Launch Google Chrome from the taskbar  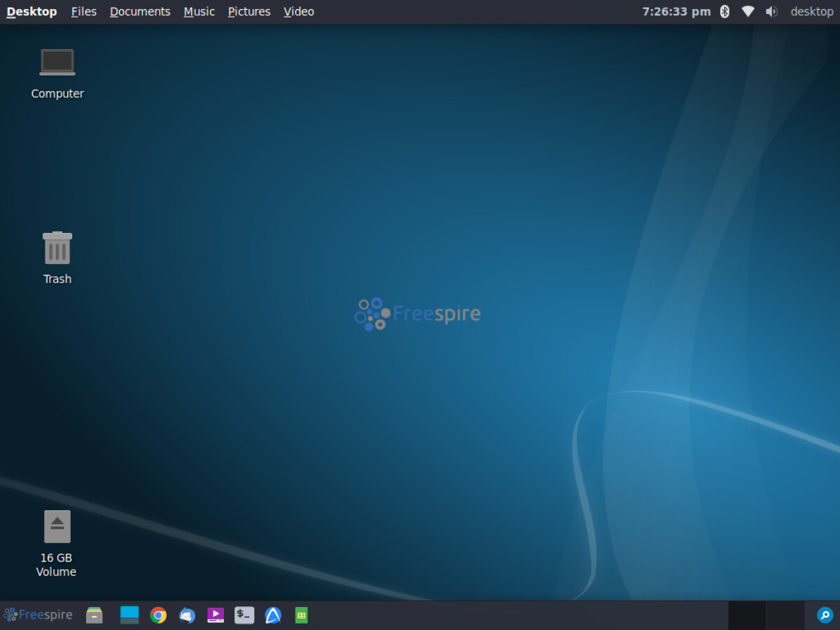[159, 615]
